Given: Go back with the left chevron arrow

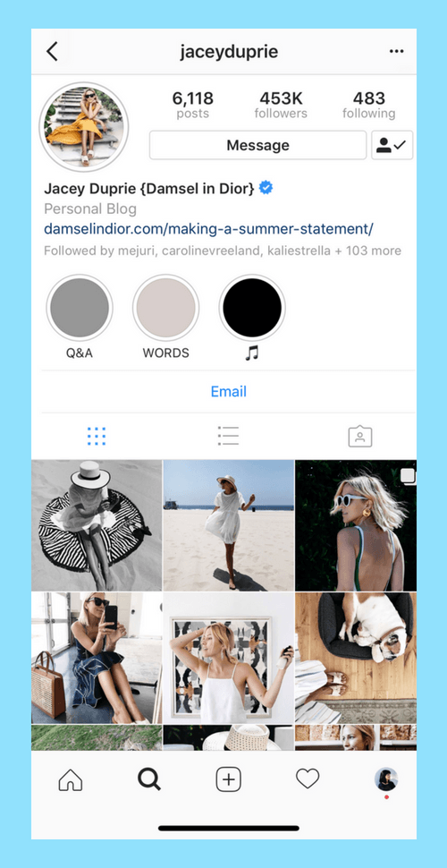Looking at the screenshot, I should click(52, 52).
